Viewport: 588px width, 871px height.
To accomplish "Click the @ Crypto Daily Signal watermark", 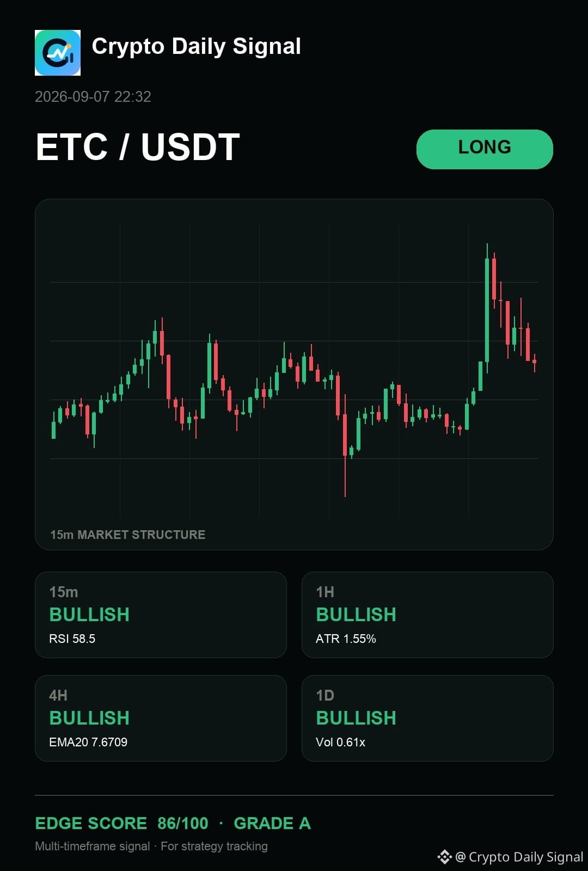I will click(x=519, y=857).
